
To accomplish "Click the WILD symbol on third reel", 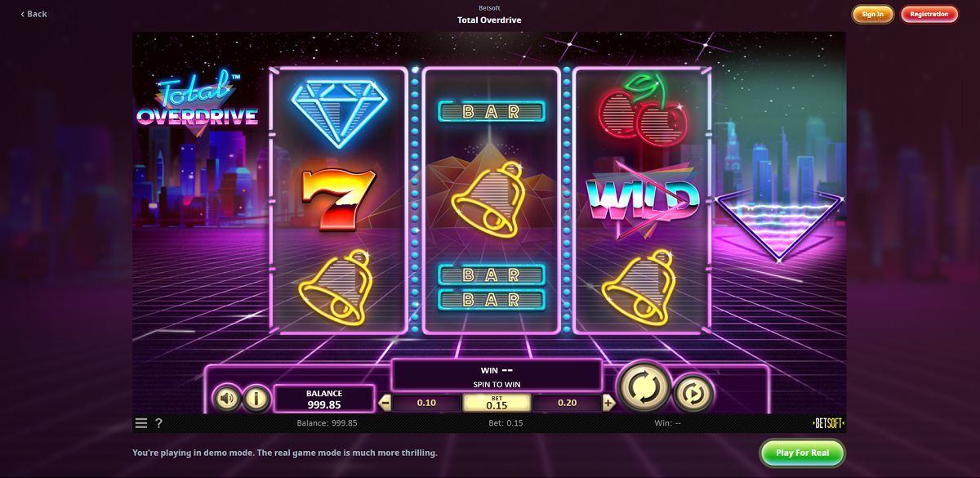I will tap(642, 199).
